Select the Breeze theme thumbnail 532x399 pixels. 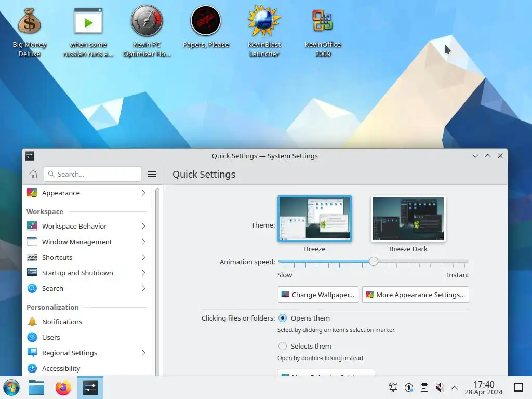[x=315, y=219]
